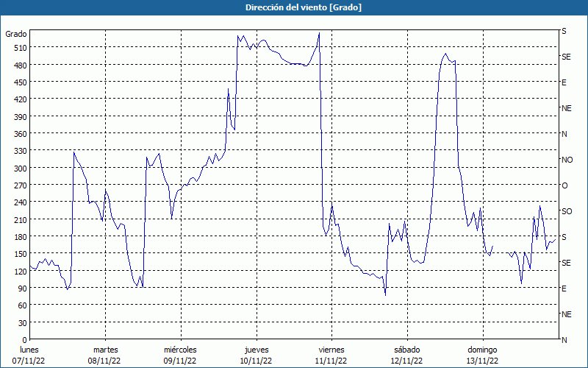The height and width of the screenshot is (368, 588).
Task: Select the 270 degree axis label
Action: pos(21,185)
